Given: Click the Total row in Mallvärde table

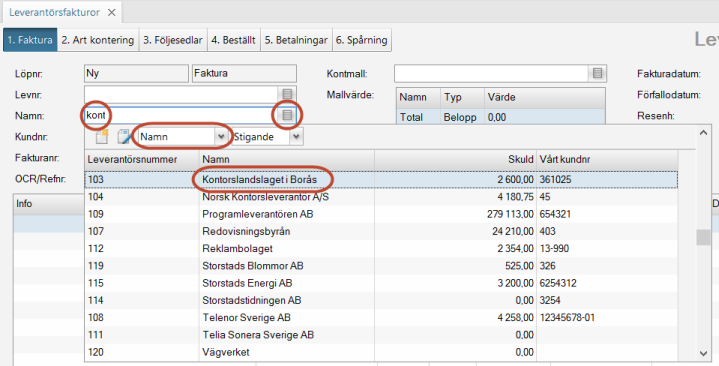Looking at the screenshot, I should pyautogui.click(x=501, y=117).
